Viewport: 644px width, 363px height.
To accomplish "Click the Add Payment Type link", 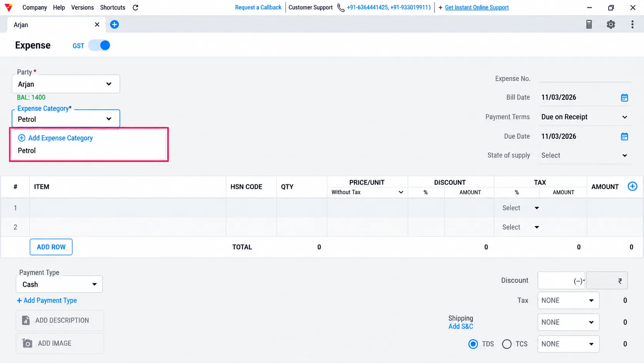I will pos(47,301).
